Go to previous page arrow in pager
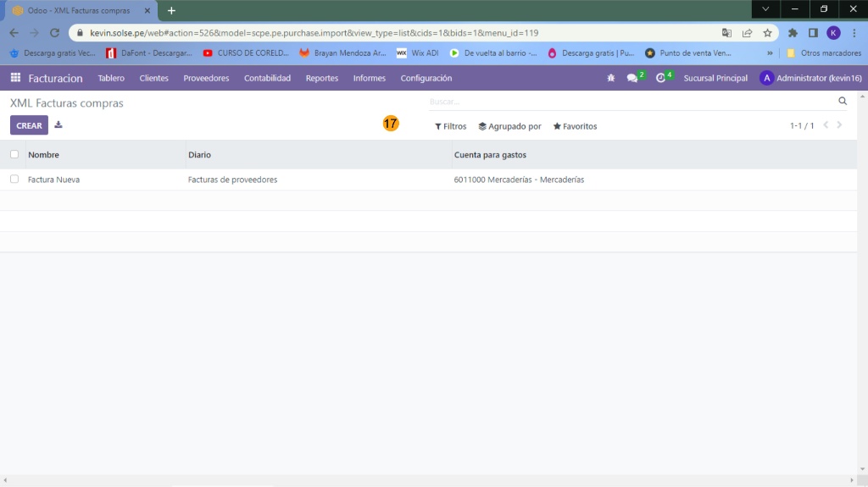 coord(826,125)
